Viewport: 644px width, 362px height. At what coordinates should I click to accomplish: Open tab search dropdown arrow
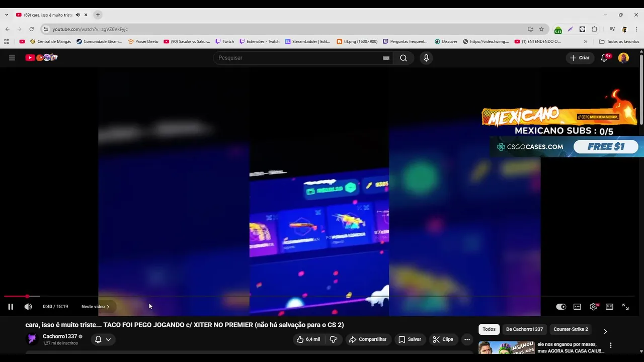coord(7,15)
